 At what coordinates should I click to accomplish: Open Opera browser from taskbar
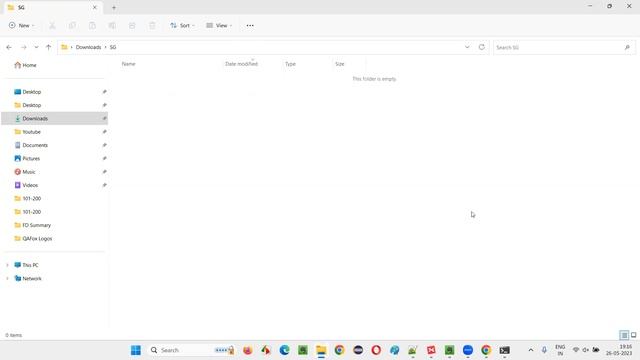coord(376,350)
